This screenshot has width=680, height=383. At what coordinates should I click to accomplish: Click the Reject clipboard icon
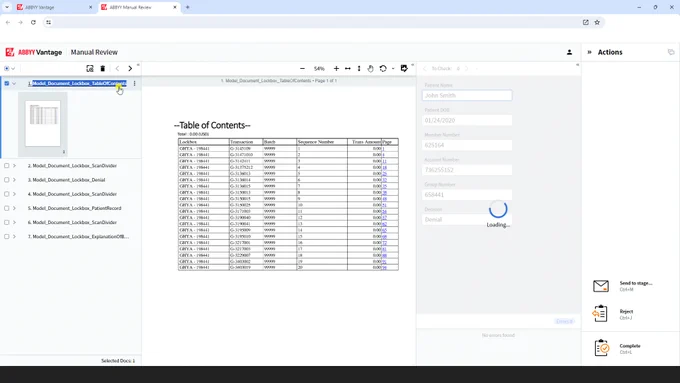[601, 314]
